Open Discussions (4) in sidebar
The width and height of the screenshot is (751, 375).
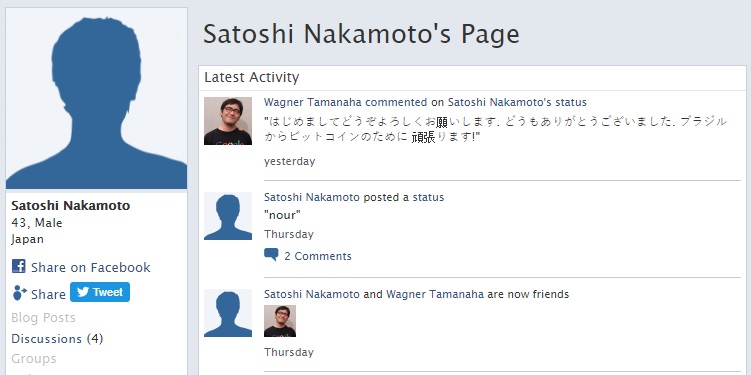coord(57,339)
